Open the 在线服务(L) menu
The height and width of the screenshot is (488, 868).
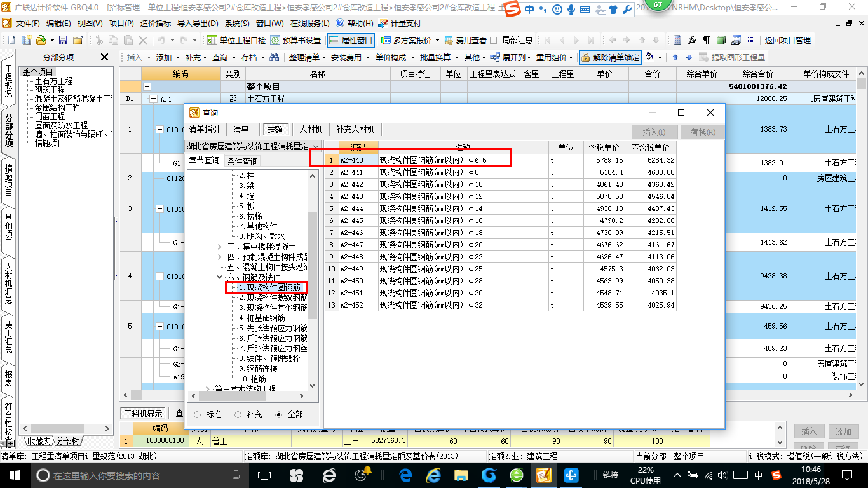(309, 23)
